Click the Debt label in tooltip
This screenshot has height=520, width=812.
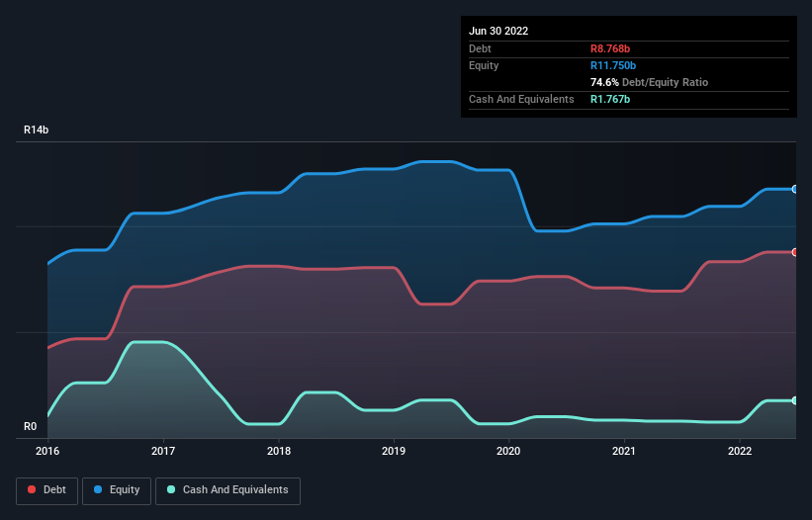tap(480, 48)
